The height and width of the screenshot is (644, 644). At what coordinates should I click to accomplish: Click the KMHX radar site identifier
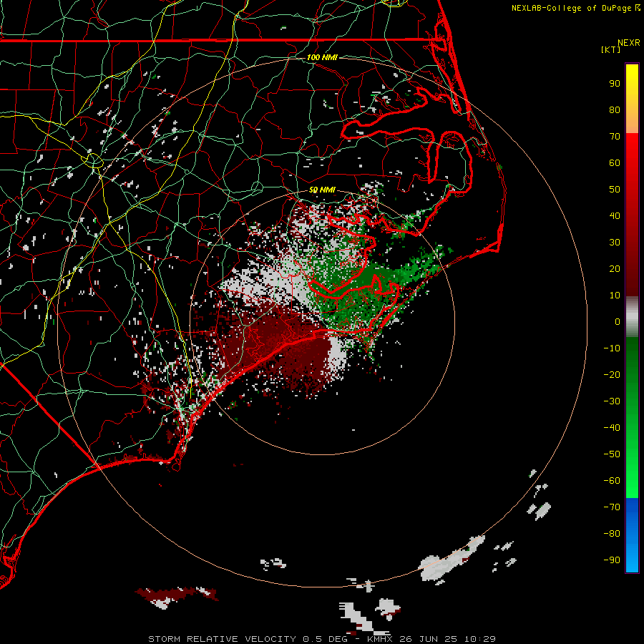coord(379,639)
